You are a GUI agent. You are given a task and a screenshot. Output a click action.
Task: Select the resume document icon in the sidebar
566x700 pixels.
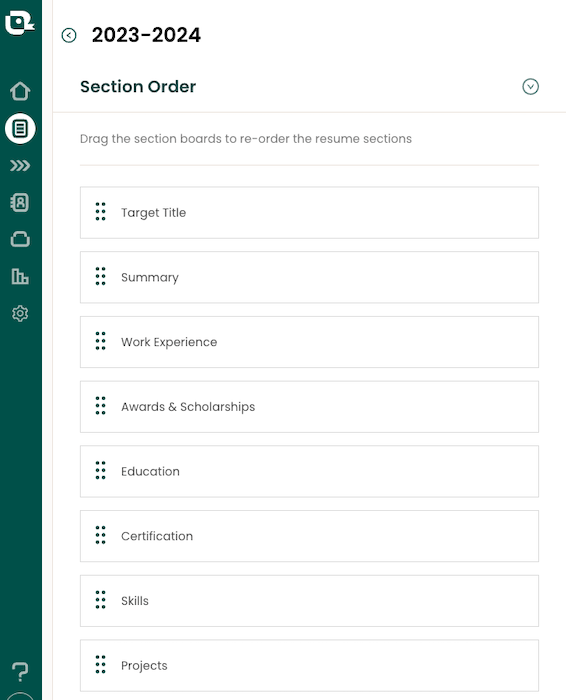(x=20, y=129)
